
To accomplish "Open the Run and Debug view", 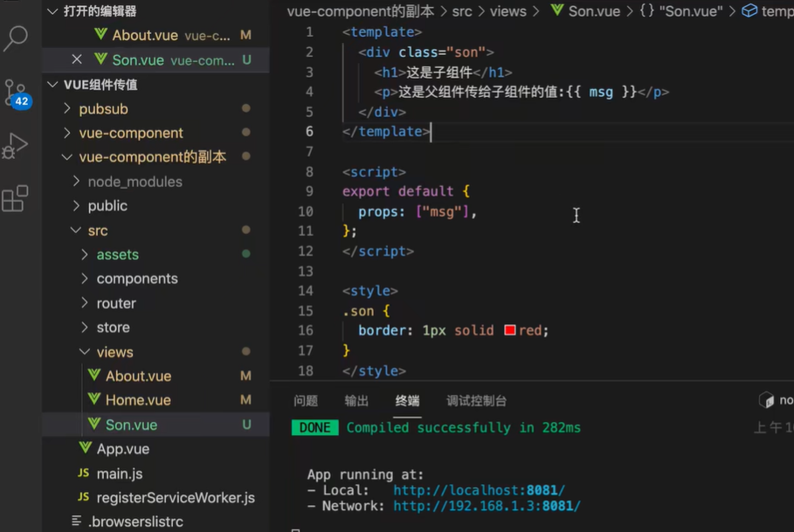I will 15,146.
